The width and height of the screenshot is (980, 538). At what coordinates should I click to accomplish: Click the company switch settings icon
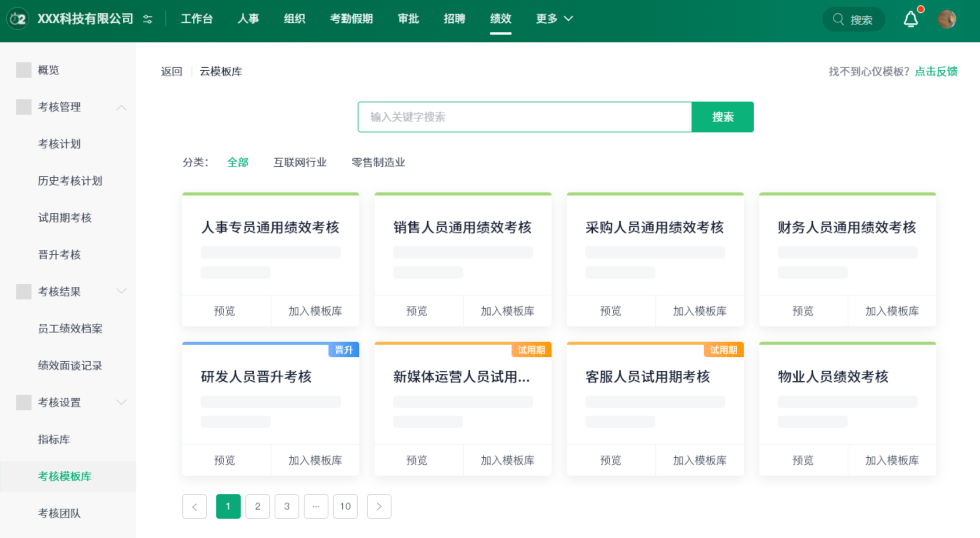point(148,19)
